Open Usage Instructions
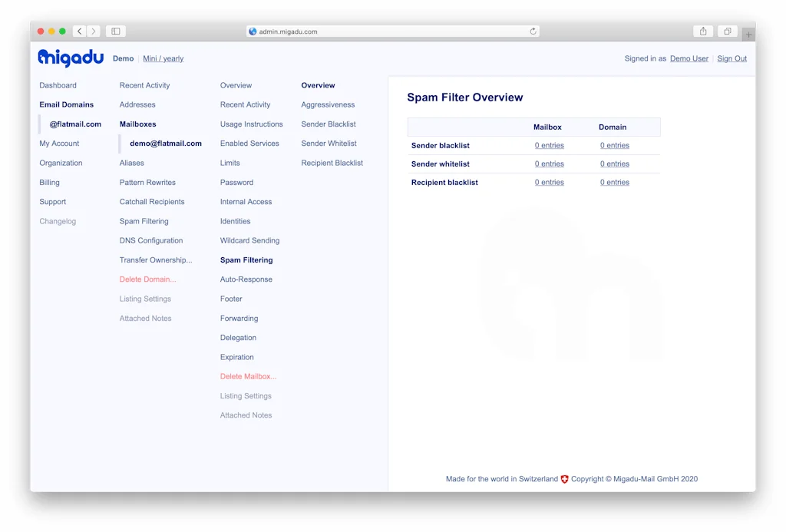The image size is (786, 532). click(x=251, y=124)
